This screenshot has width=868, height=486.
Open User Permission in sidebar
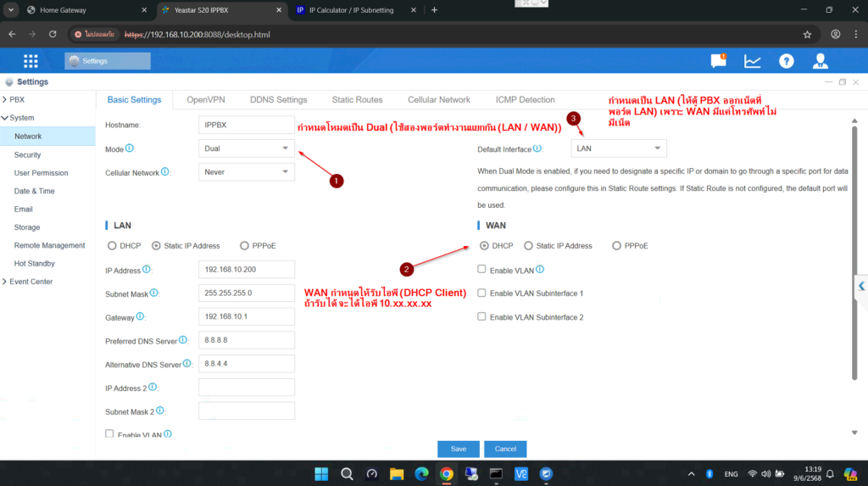tap(41, 173)
